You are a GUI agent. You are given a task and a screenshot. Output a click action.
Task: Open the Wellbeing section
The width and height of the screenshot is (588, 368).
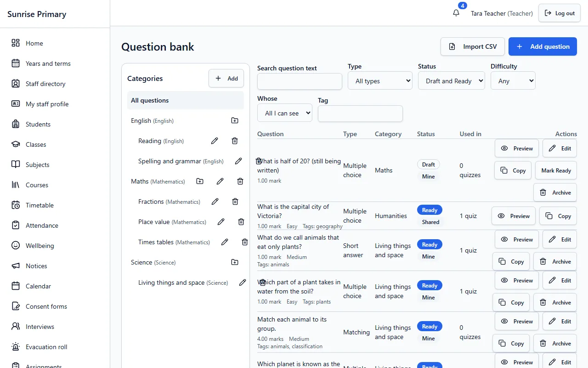coord(55,246)
